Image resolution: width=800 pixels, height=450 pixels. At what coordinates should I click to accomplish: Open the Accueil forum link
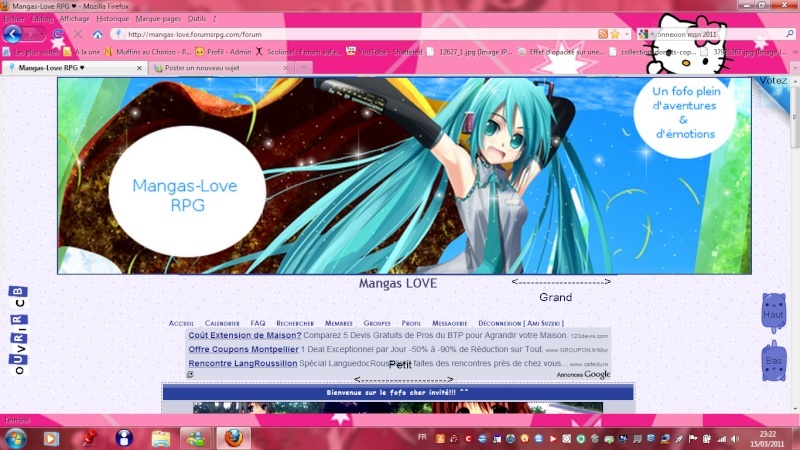pos(181,323)
